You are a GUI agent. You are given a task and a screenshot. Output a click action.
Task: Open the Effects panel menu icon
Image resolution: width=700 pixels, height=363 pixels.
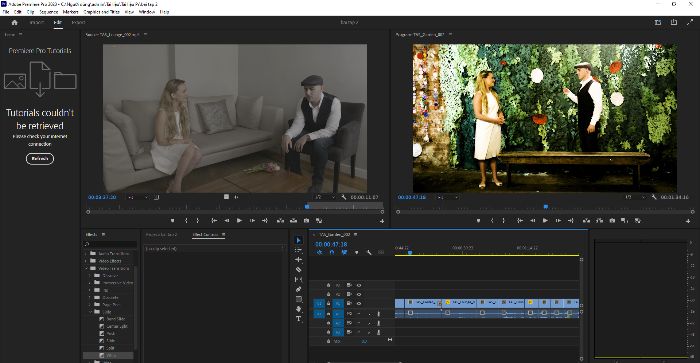(104, 234)
